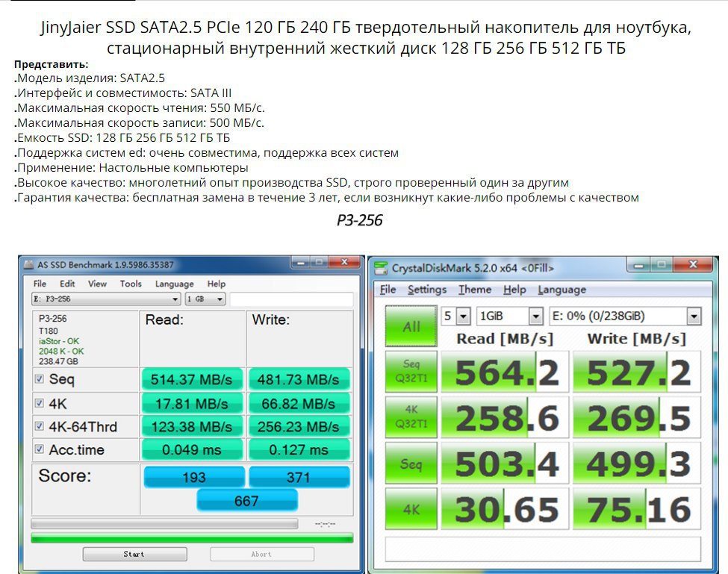Open the test count dropdown showing 5
728x574 pixels.
(456, 316)
